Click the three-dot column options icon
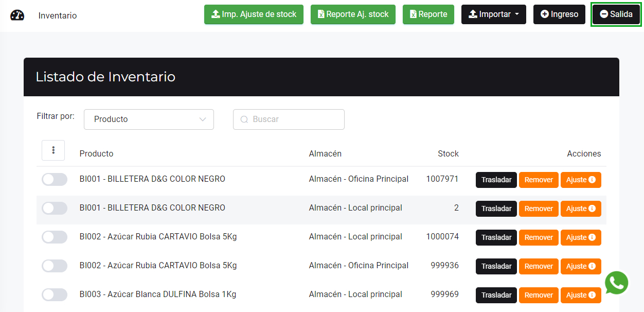This screenshot has height=312, width=644. (53, 150)
